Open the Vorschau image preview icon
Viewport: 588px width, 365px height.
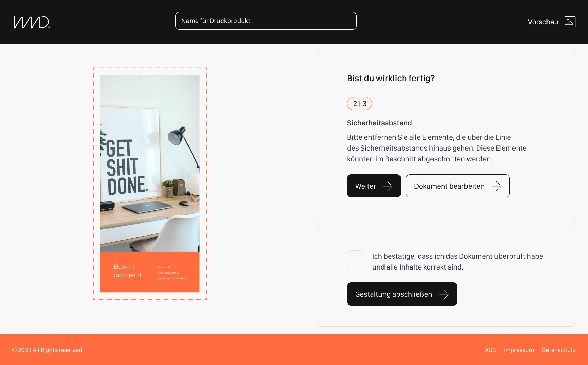(570, 22)
